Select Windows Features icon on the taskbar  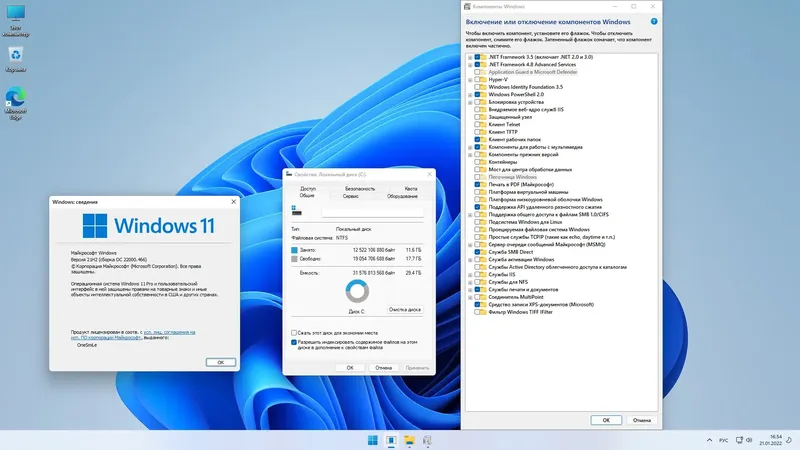(x=427, y=440)
